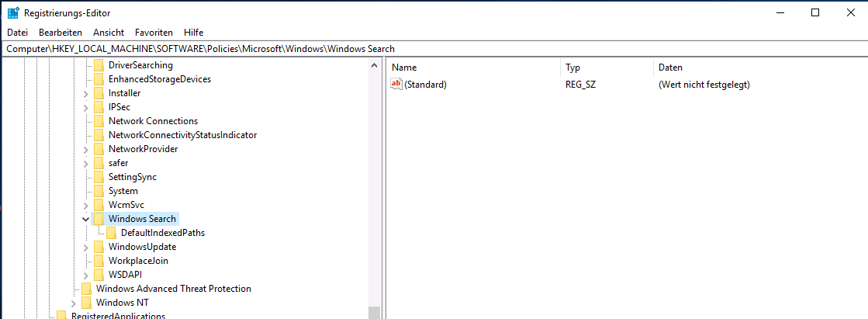Image resolution: width=868 pixels, height=319 pixels.
Task: Click the registry path address bar
Action: (434, 49)
